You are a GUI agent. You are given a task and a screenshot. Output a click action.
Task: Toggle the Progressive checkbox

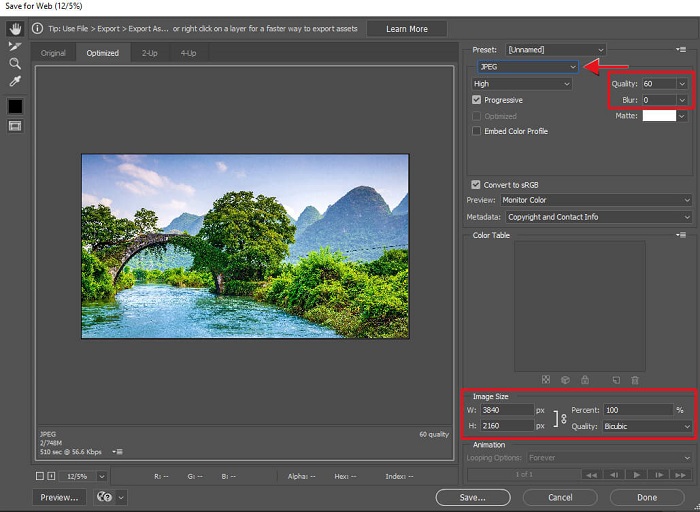[x=476, y=100]
